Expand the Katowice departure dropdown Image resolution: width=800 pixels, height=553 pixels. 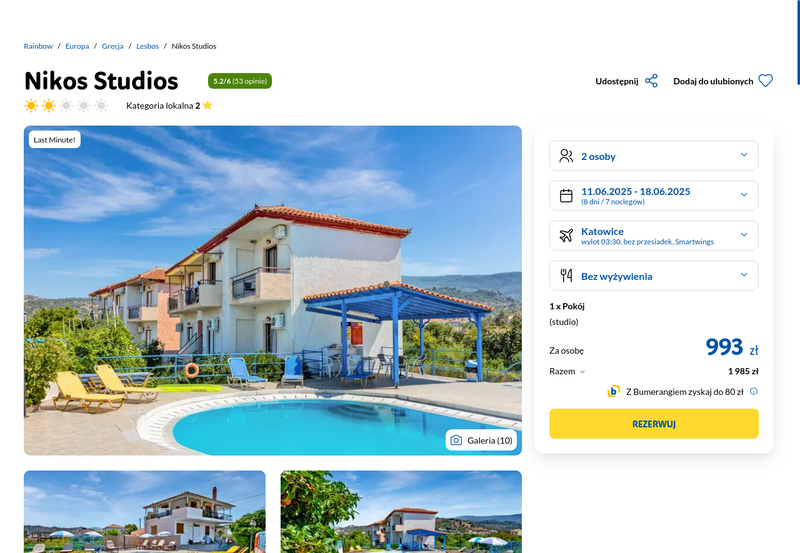tap(654, 235)
